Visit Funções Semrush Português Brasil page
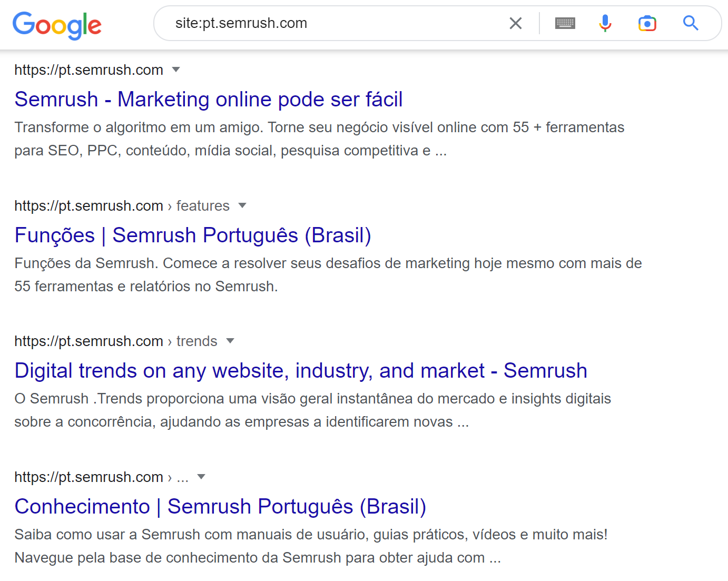The image size is (728, 581). (193, 235)
